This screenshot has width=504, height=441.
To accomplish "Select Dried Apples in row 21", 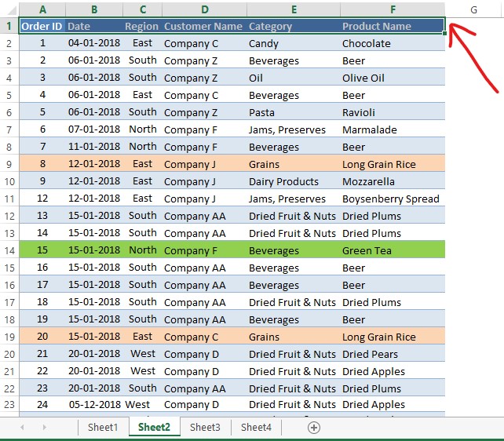I will (x=393, y=371).
